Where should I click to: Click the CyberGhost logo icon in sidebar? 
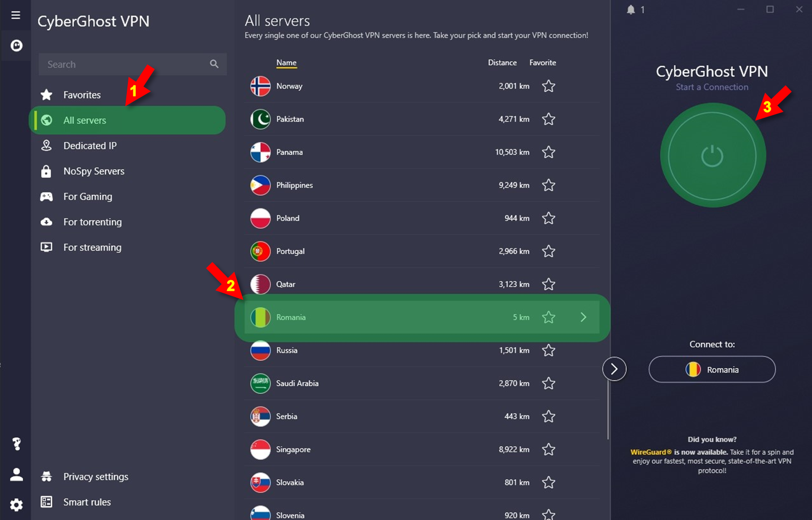(x=16, y=46)
